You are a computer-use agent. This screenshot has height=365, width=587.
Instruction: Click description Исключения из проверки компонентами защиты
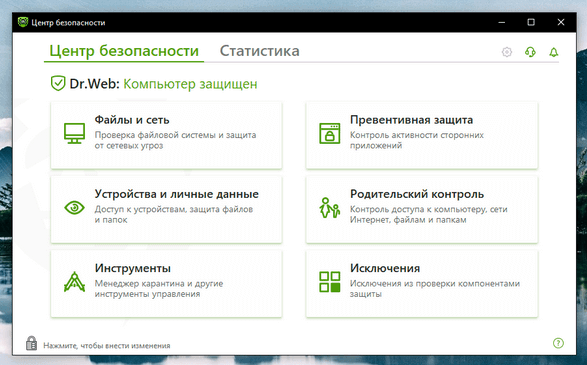(x=435, y=289)
